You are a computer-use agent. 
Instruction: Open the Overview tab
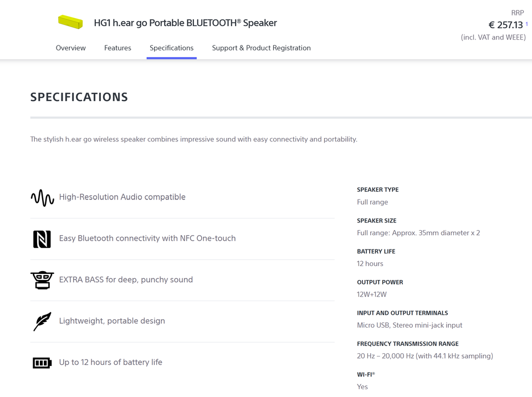tap(71, 48)
